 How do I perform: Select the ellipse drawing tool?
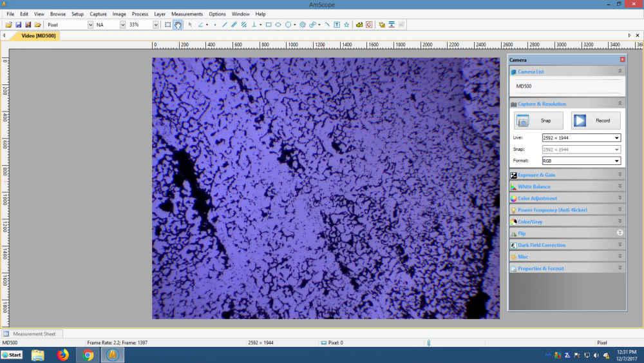[x=278, y=25]
